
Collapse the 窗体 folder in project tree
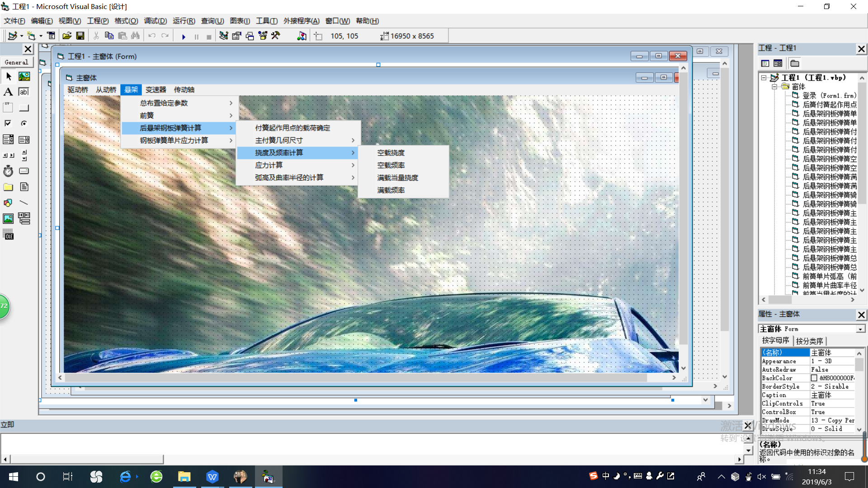point(774,87)
